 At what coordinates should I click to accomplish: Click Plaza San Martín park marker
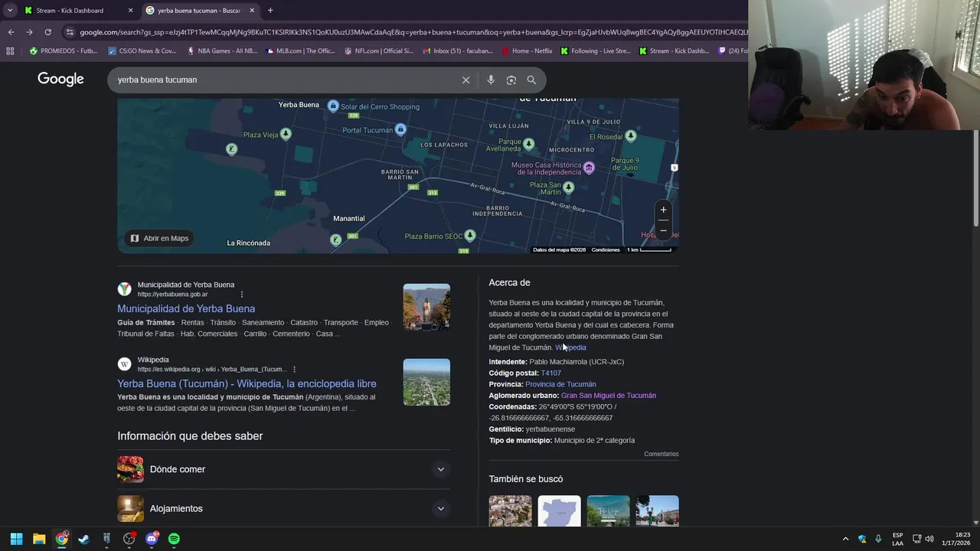[568, 187]
